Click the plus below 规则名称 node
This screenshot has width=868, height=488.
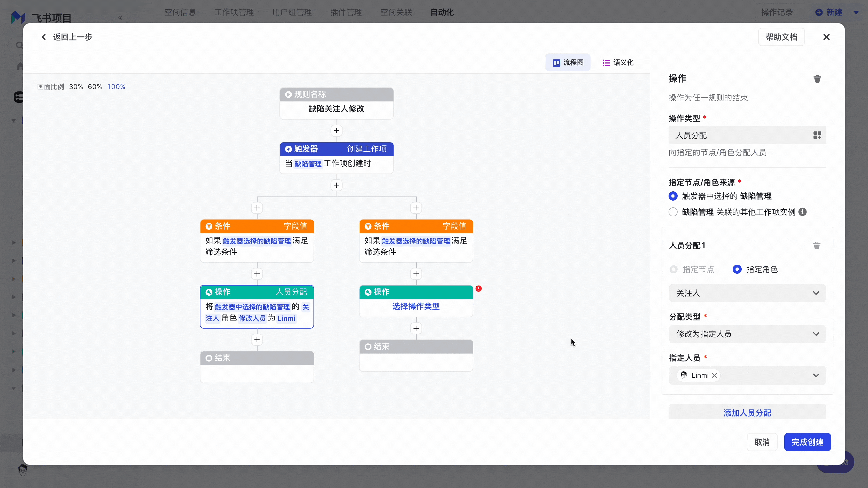[336, 131]
